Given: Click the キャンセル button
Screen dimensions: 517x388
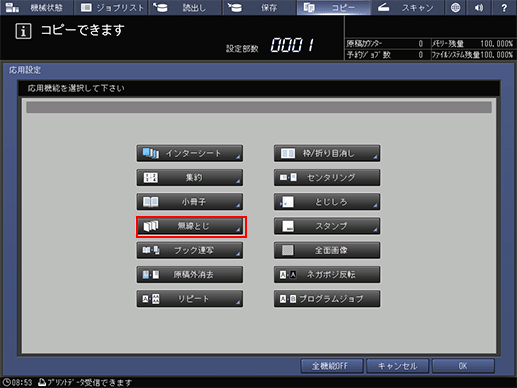Looking at the screenshot, I should click(x=397, y=366).
